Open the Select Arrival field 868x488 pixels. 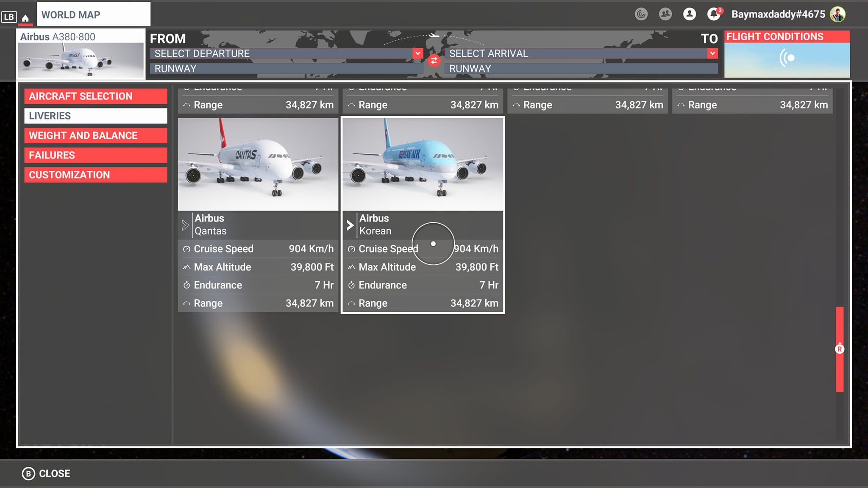[581, 53]
